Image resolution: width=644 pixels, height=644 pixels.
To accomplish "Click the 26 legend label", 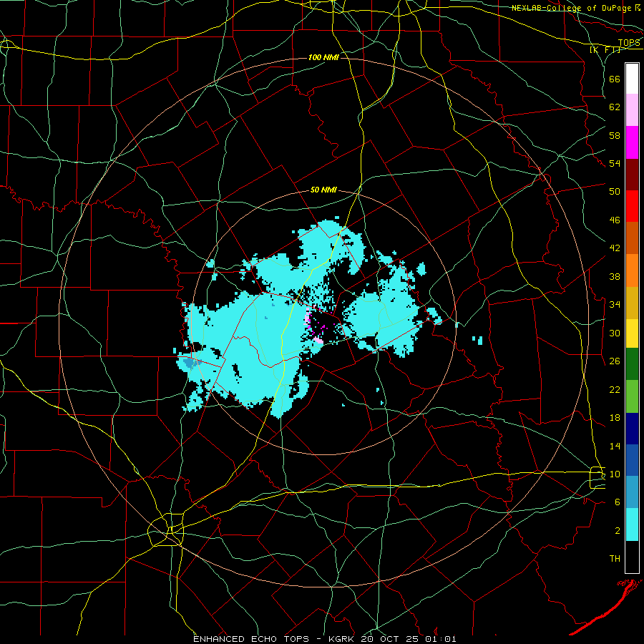I will [x=615, y=361].
